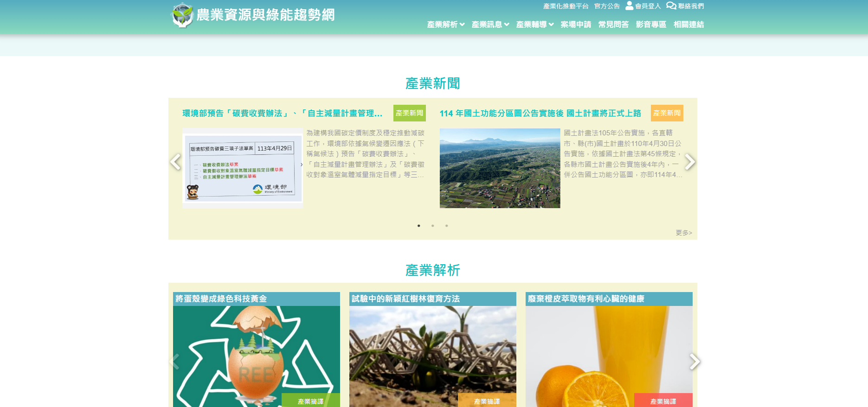868x407 pixels.
Task: Open the 常見問答 menu item
Action: [613, 25]
